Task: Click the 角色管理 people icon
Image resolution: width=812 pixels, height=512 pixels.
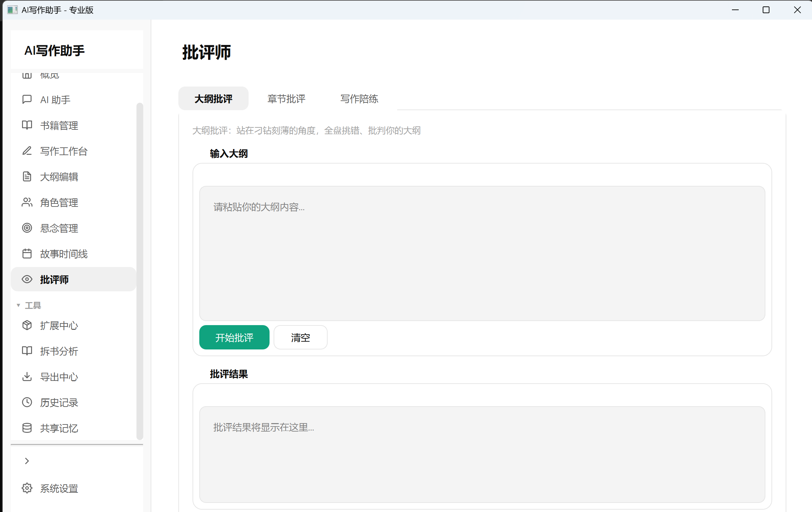Action: click(27, 202)
